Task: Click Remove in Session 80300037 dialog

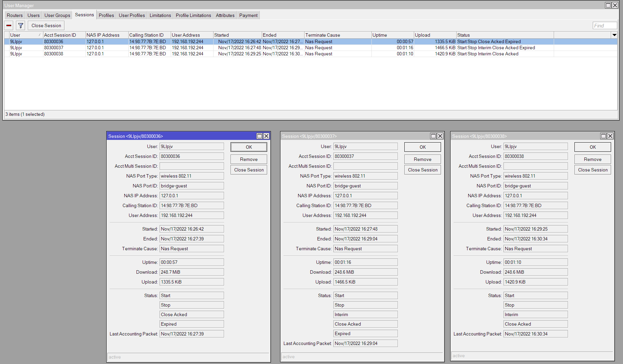Action: point(422,159)
